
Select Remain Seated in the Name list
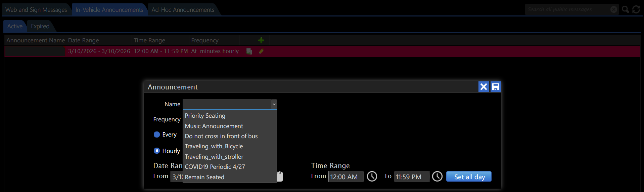[204, 177]
